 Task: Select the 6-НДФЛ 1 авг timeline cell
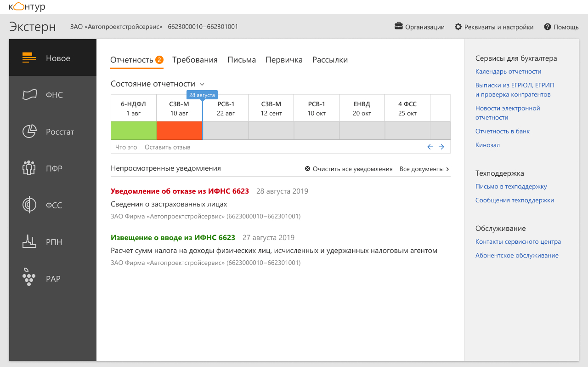click(x=133, y=109)
